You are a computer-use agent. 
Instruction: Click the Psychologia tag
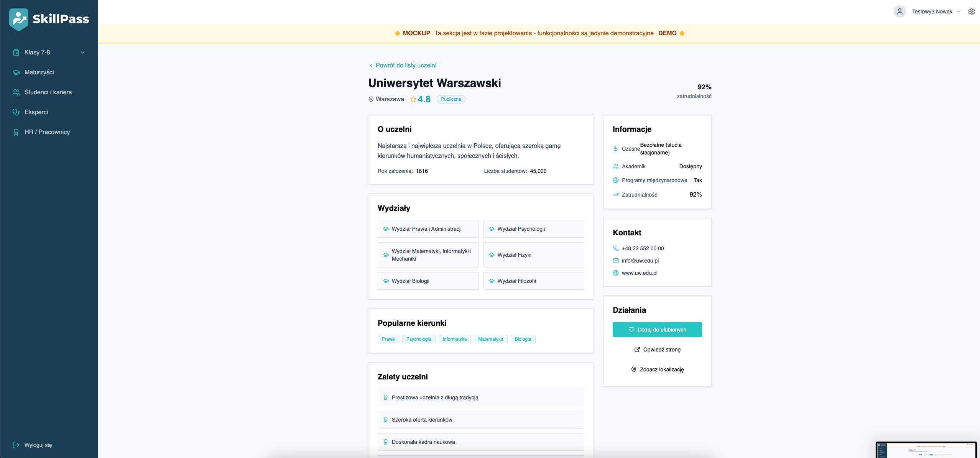click(x=419, y=339)
